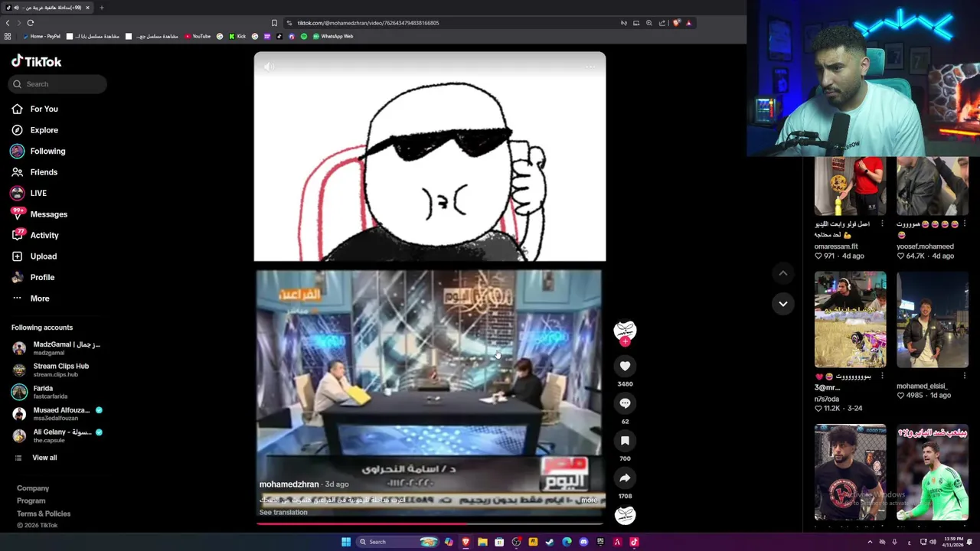Open a new browser tab
Viewport: 980px width, 551px height.
102,8
